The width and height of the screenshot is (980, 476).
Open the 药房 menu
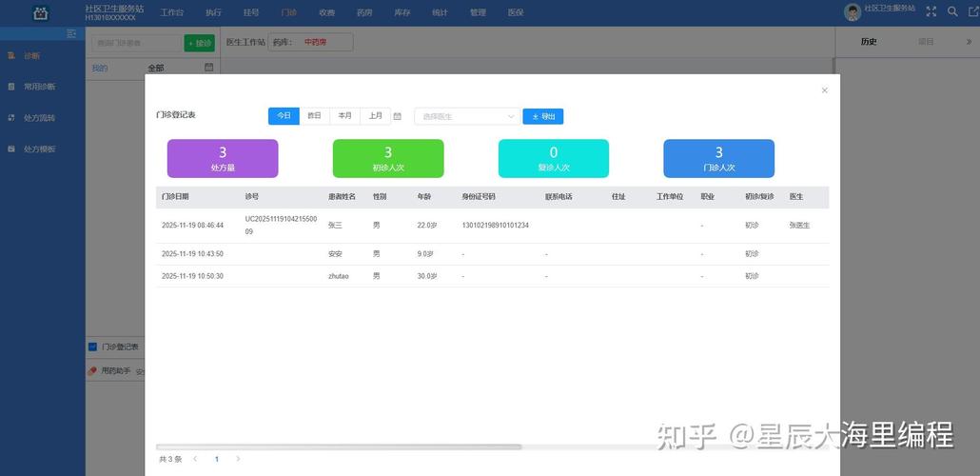(x=364, y=12)
